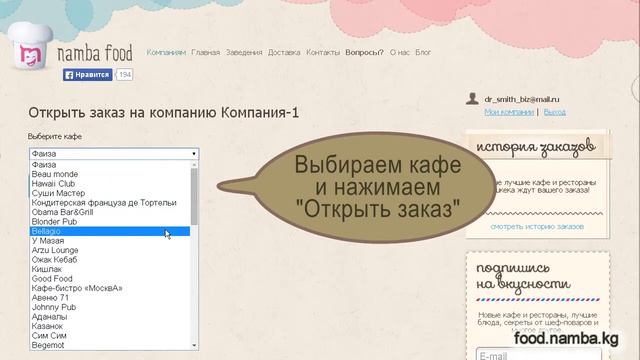This screenshot has height=360, width=640.
Task: Click the cafe list scrollbar thumb
Action: coord(194,196)
